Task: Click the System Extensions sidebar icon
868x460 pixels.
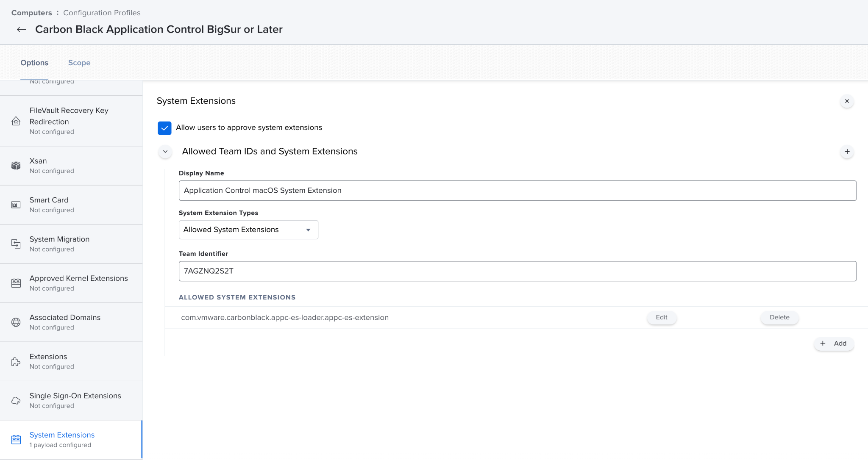Action: pos(16,440)
